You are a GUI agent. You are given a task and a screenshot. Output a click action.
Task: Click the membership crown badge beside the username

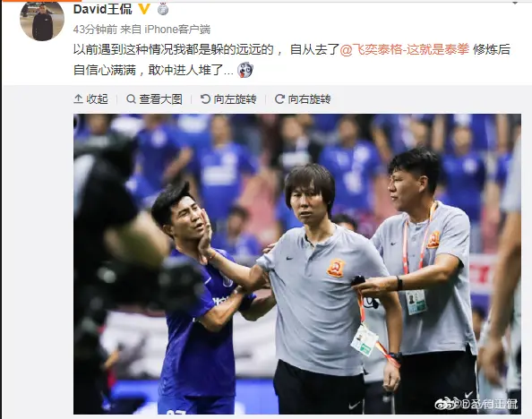163,9
